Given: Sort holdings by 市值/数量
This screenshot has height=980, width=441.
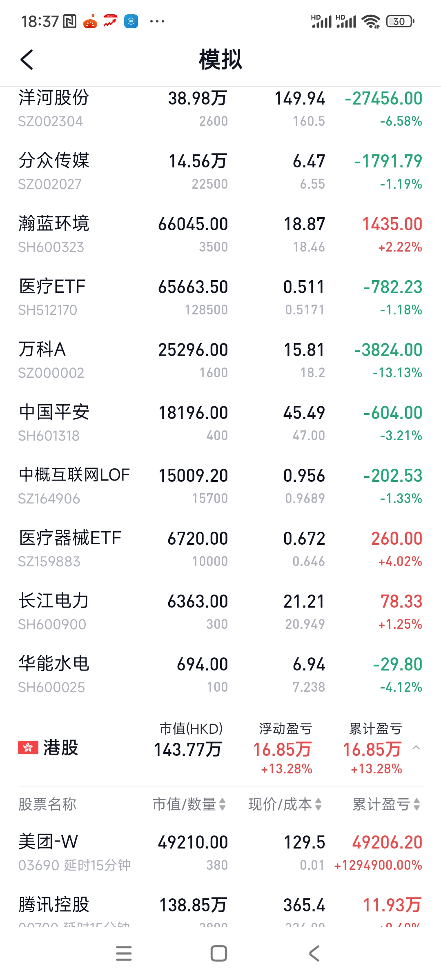Looking at the screenshot, I should (189, 804).
